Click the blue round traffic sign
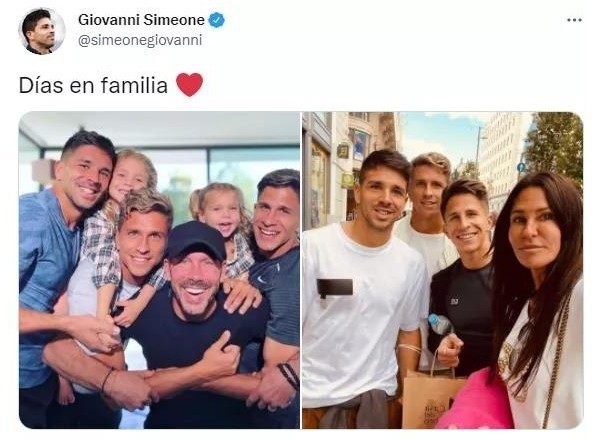Viewport: 600px width, 440px height. coord(521,167)
